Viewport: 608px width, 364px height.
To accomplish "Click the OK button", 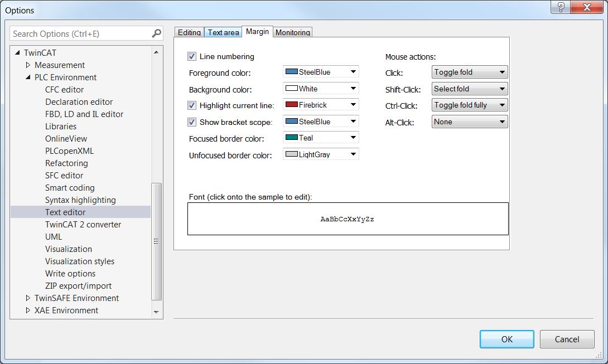I will 507,339.
